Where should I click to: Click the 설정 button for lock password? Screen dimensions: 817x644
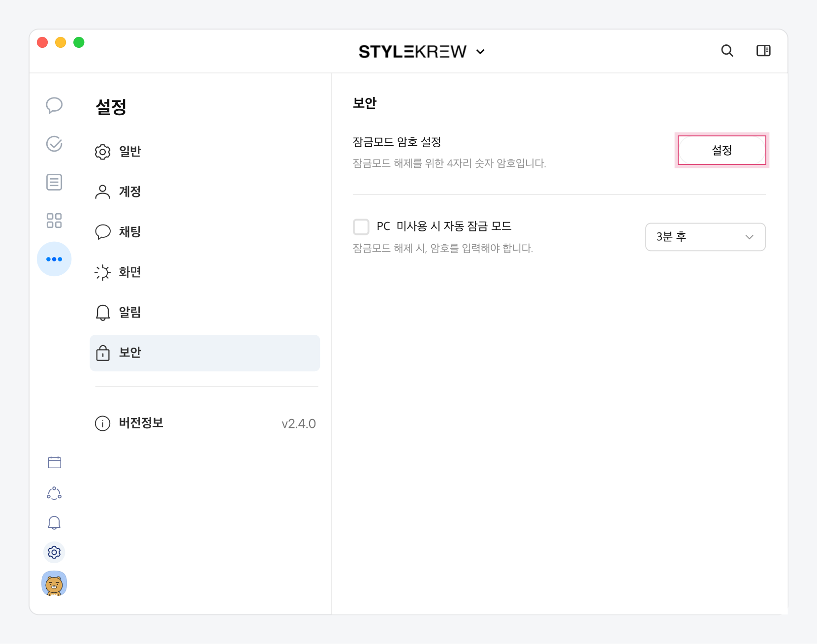tap(722, 150)
